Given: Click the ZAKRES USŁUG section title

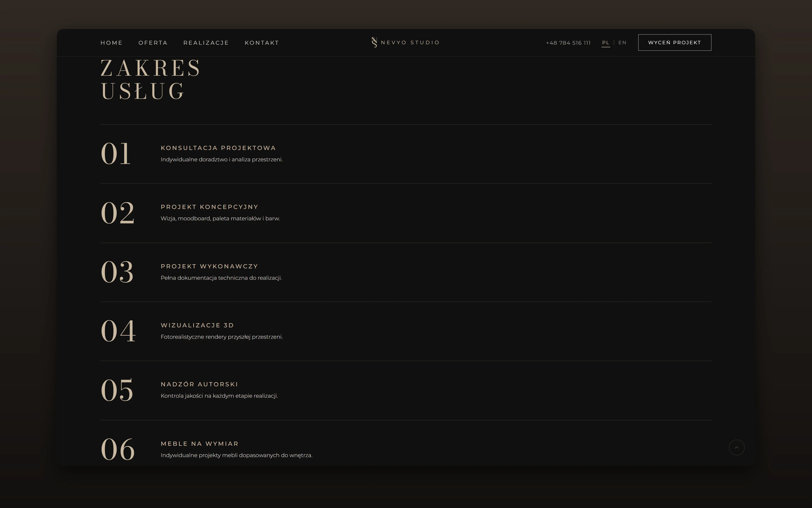Looking at the screenshot, I should click(x=150, y=80).
